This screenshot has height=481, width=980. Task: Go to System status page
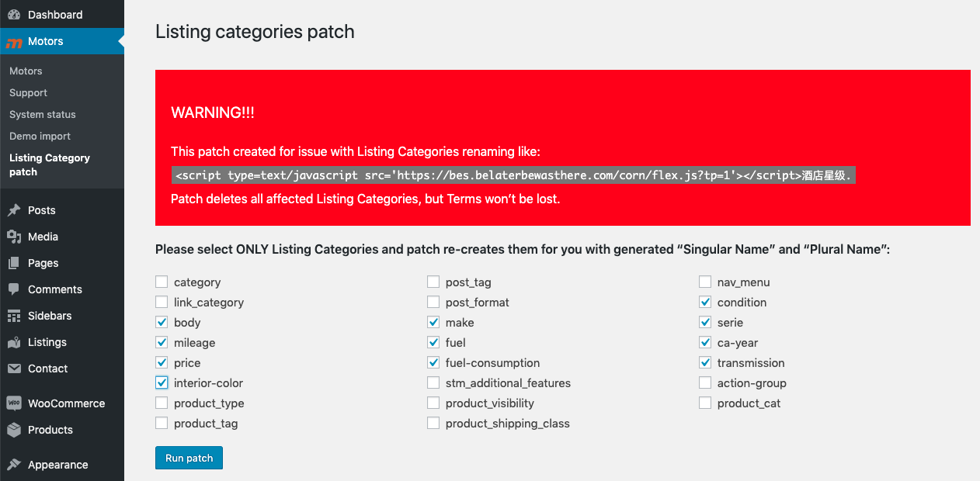click(x=43, y=114)
